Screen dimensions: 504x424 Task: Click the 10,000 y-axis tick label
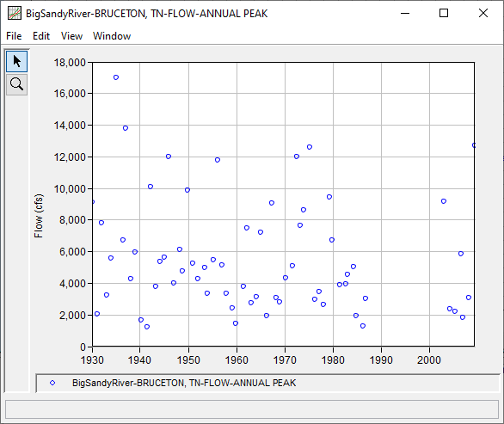pos(70,188)
